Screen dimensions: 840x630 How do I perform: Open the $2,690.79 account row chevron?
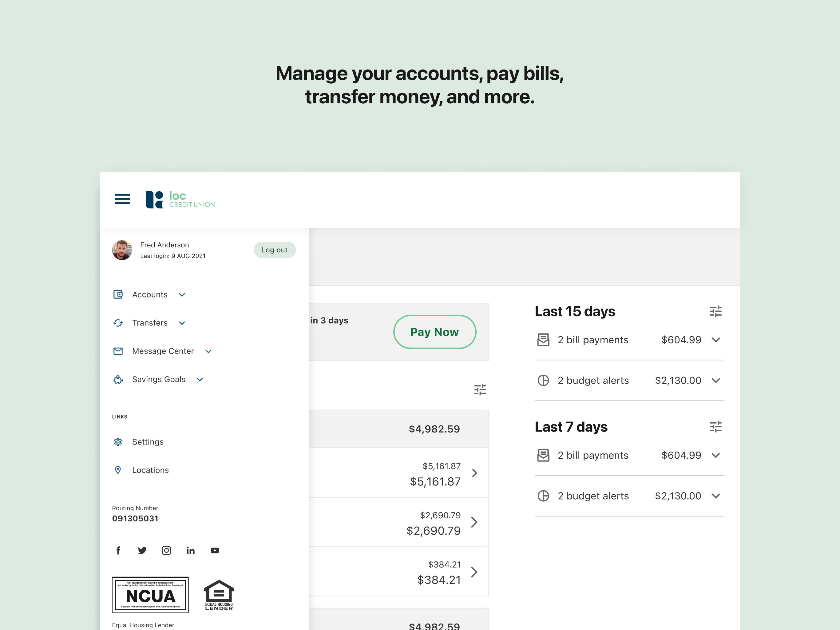[474, 522]
